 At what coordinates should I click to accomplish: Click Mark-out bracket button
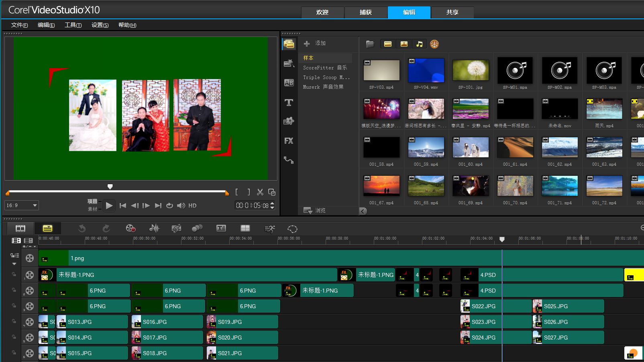(249, 192)
